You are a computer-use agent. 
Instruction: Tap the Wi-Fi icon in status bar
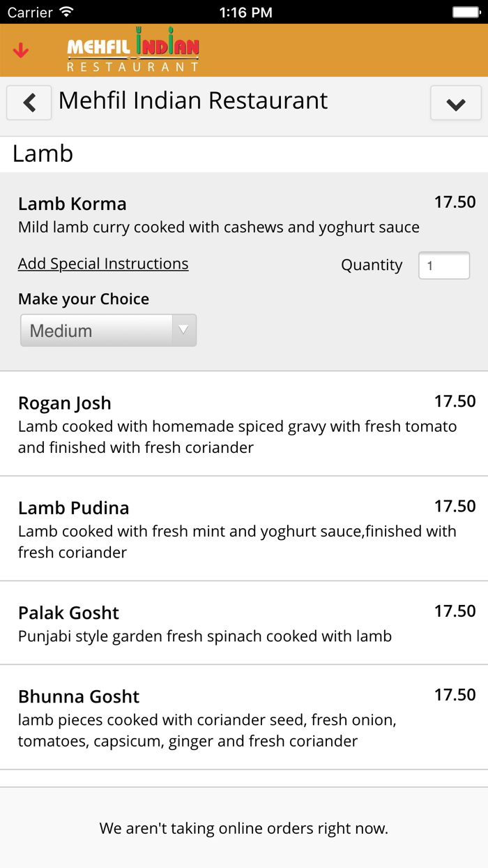(x=65, y=11)
